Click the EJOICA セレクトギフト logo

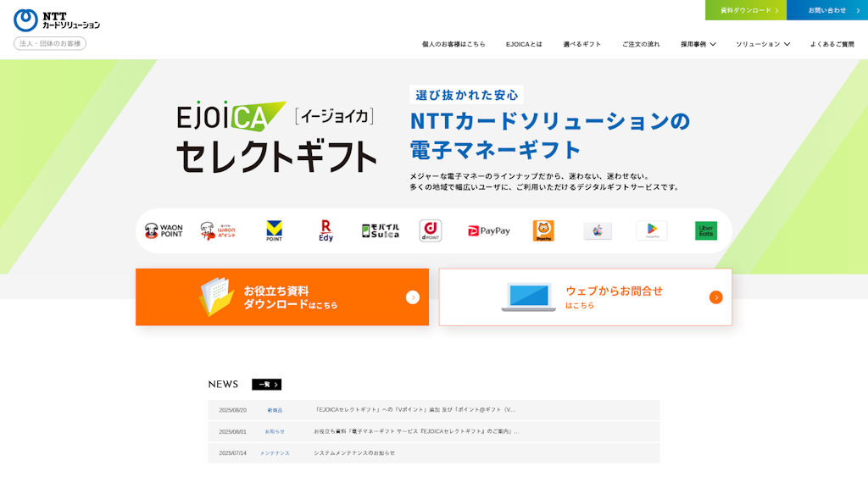point(276,136)
